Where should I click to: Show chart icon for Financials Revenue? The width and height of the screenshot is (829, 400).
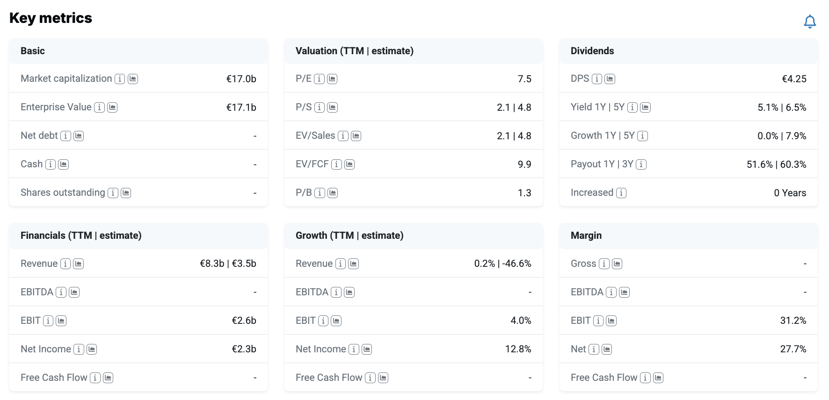coord(78,264)
